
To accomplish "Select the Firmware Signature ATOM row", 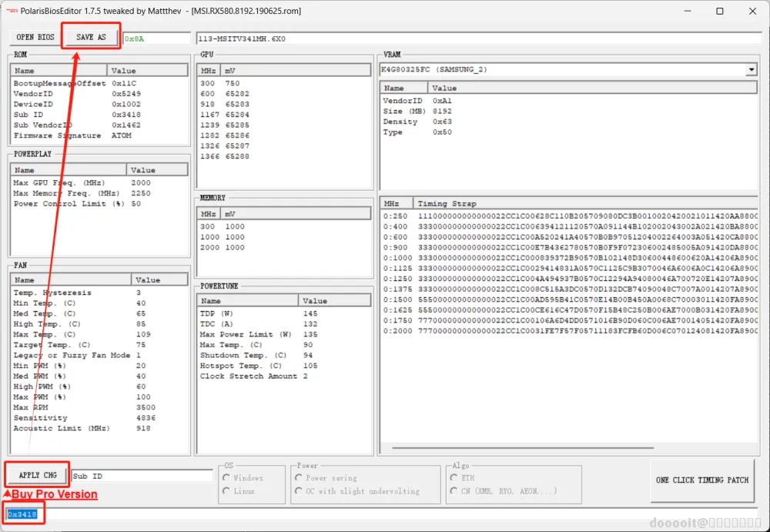I will 99,136.
